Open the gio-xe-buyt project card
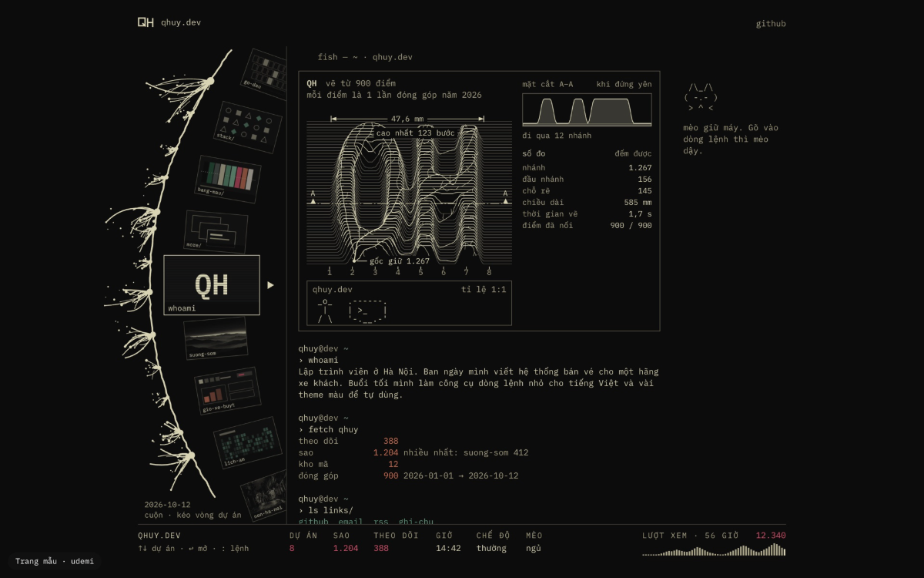Screen dimensions: 924x578 [227, 391]
